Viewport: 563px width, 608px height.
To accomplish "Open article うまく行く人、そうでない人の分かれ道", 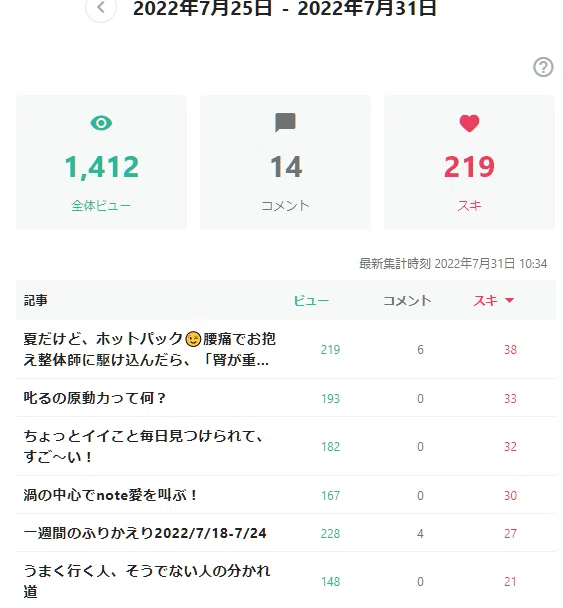I will [147, 581].
